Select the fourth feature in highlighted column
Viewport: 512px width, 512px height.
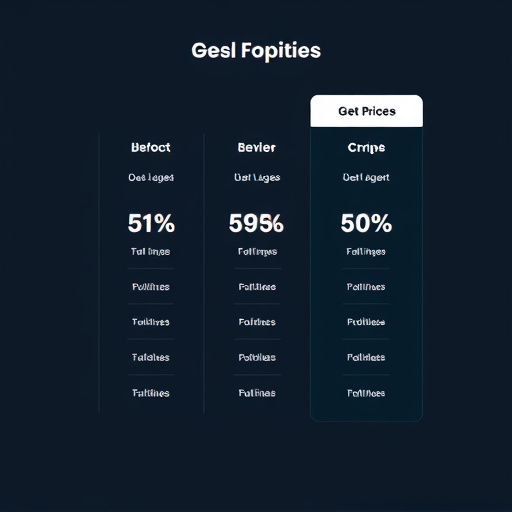[x=366, y=357]
